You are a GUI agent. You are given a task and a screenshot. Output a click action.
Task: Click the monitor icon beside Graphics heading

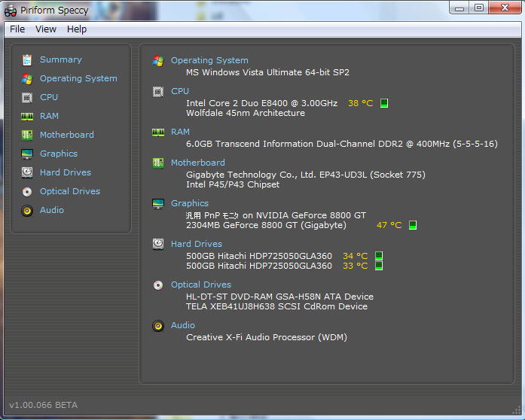pos(158,203)
